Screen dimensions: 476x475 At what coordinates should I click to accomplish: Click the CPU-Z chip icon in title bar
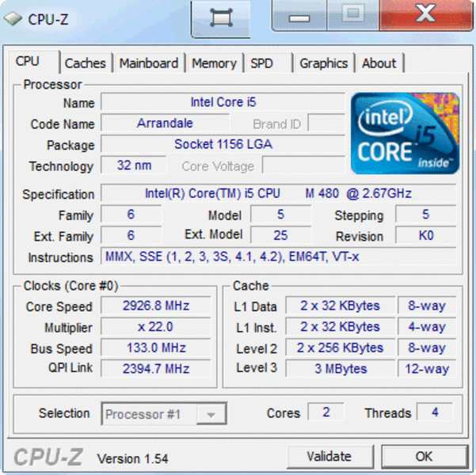[x=13, y=19]
